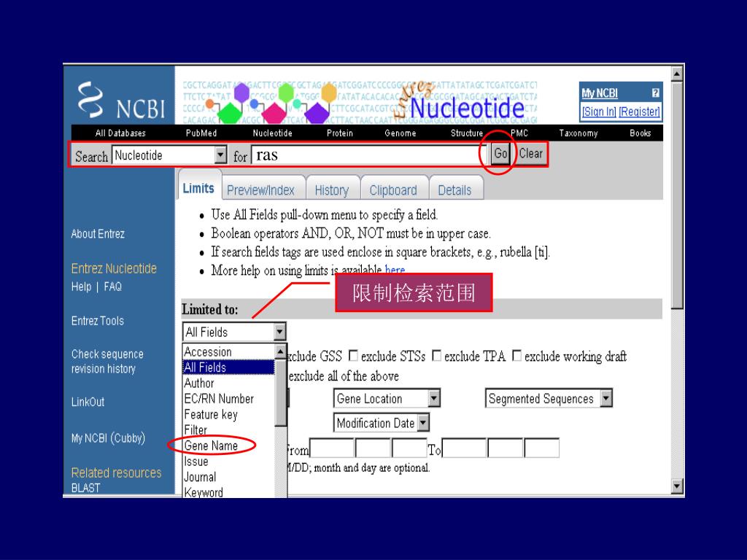The image size is (747, 560).
Task: Click the field list scroll-up arrow
Action: (281, 351)
